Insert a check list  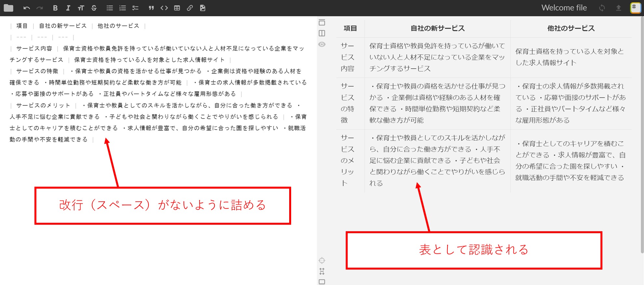(x=135, y=8)
